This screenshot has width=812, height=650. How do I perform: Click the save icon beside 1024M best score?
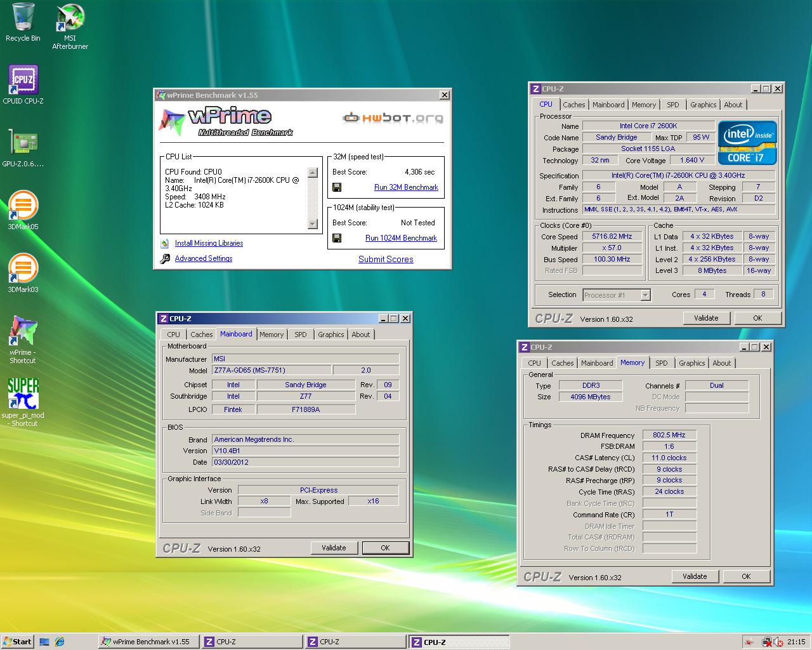[x=337, y=238]
